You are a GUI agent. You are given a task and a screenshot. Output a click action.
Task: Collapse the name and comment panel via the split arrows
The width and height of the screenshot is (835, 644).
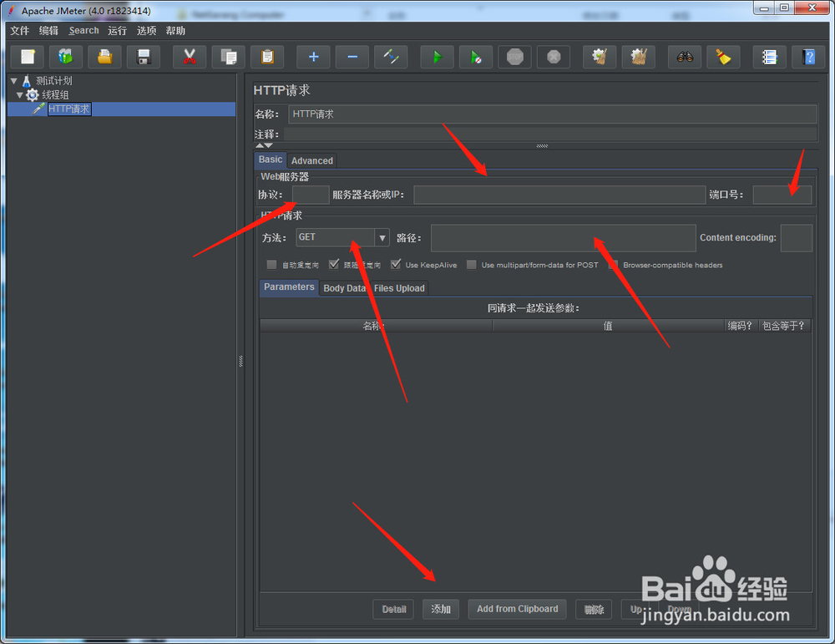pos(260,145)
